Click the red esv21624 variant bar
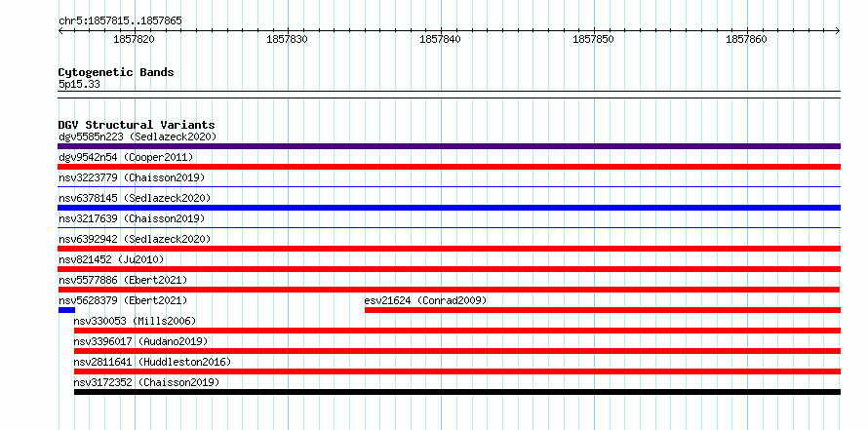 coord(603,310)
